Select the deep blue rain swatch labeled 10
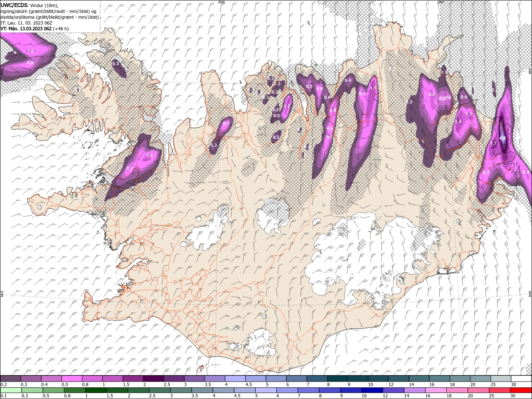Image resolution: width=532 pixels, height=399 pixels. point(372,390)
